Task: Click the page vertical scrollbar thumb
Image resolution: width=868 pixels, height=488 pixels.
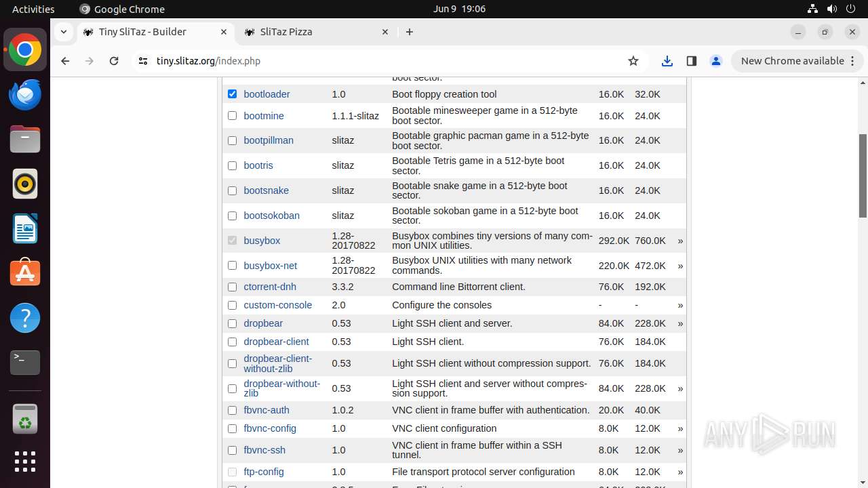Action: tap(863, 176)
